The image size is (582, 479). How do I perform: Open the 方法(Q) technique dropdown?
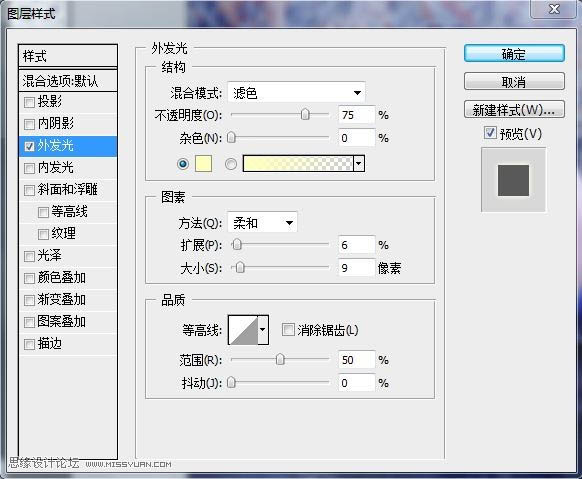click(262, 223)
